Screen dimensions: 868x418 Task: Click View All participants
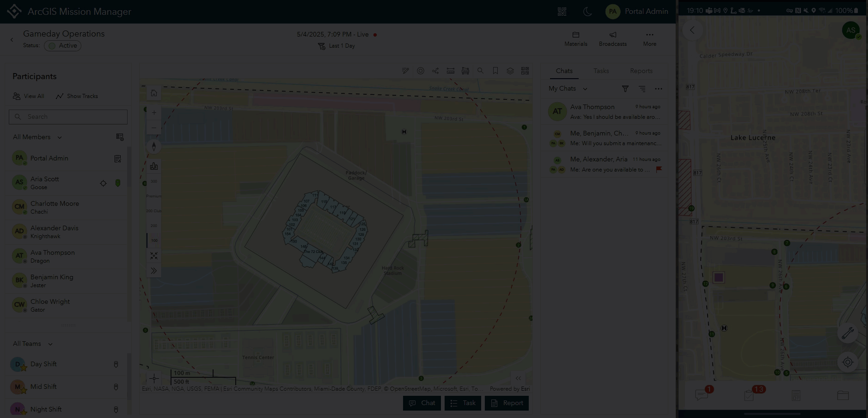29,96
